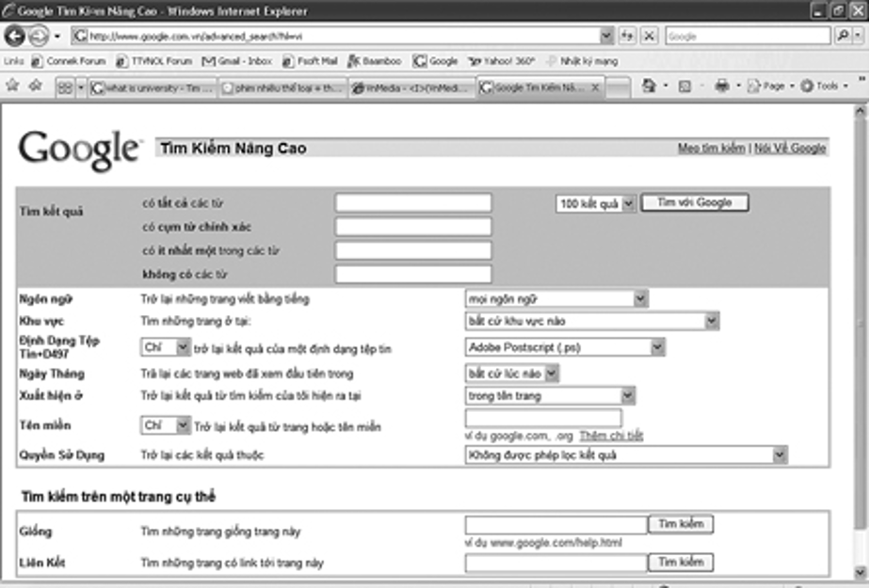
Task: Click the Stop loading X icon
Action: click(x=649, y=36)
